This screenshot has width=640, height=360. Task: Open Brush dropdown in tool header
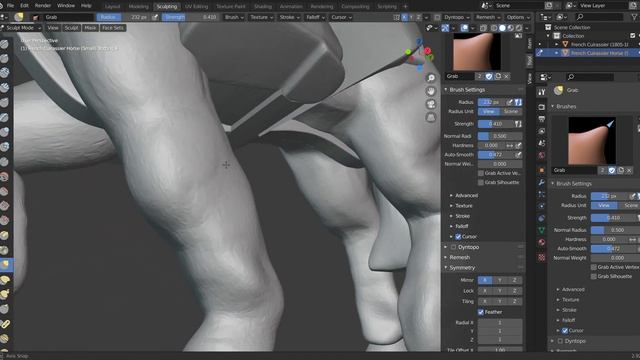coord(234,17)
